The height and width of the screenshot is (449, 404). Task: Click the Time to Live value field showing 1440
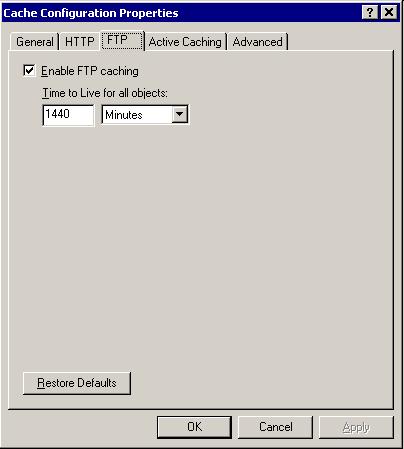(68, 115)
